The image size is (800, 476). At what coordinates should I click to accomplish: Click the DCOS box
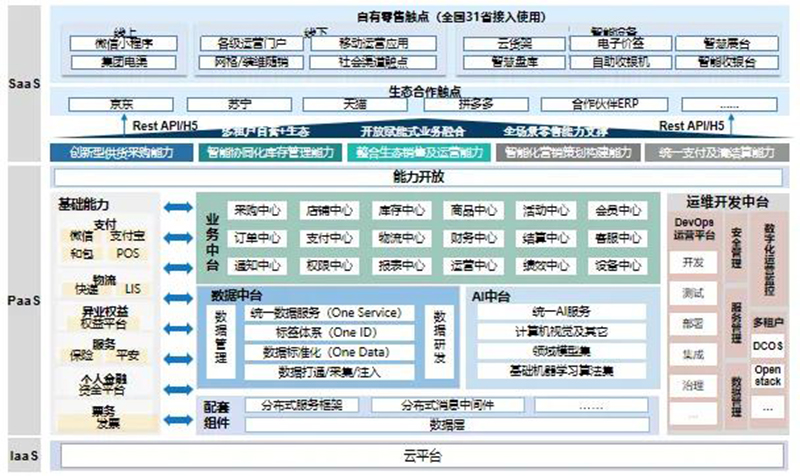(x=767, y=346)
